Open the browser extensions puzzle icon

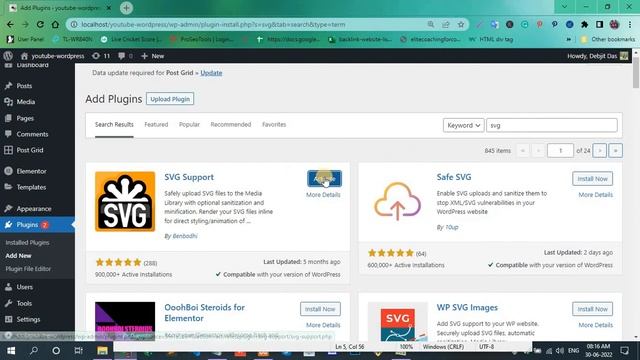pos(584,24)
